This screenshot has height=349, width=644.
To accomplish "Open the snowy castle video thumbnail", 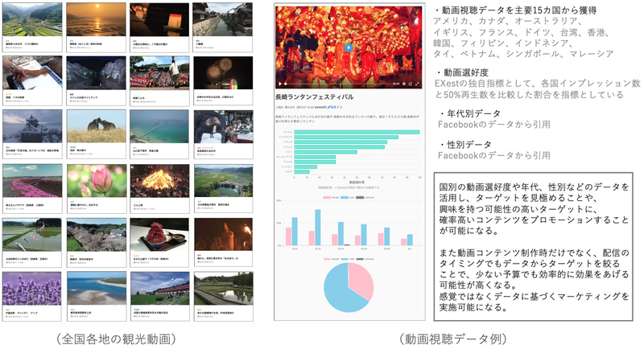I will pyautogui.click(x=32, y=126).
